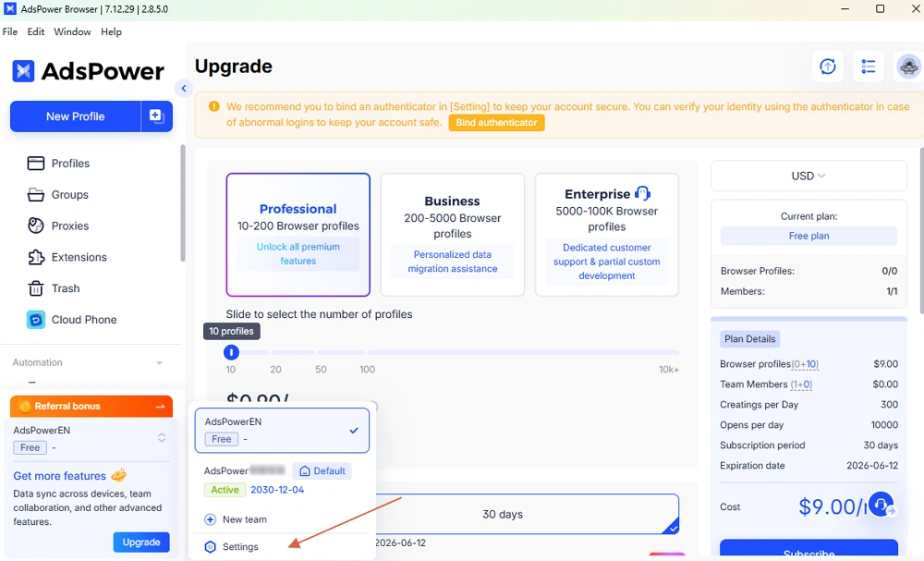The height and width of the screenshot is (561, 924).
Task: Click Get more features link
Action: [x=59, y=476]
